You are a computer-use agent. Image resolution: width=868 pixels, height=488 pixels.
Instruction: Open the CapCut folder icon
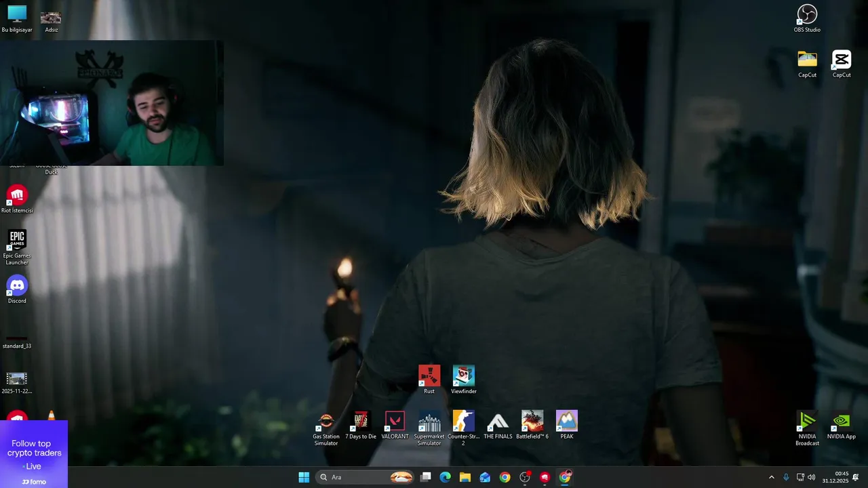click(807, 64)
